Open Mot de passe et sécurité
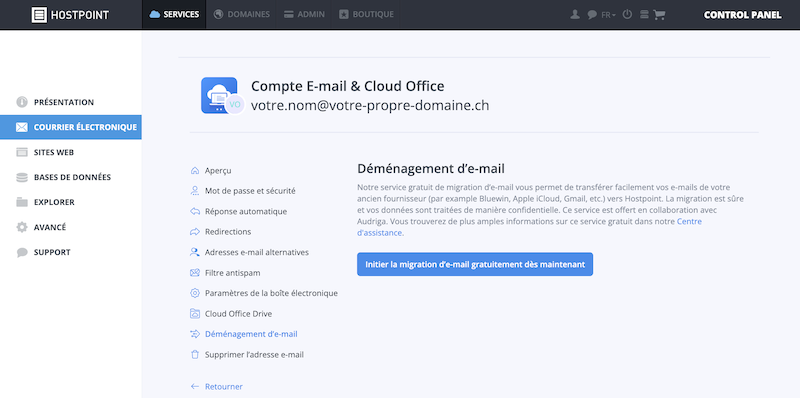800x398 pixels. (250, 191)
